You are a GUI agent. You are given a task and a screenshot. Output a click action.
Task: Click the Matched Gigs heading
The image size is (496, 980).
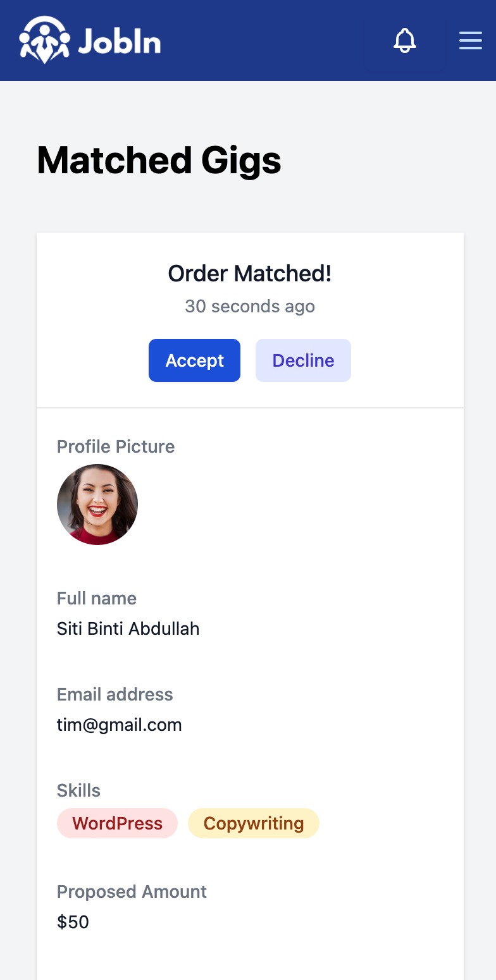159,161
